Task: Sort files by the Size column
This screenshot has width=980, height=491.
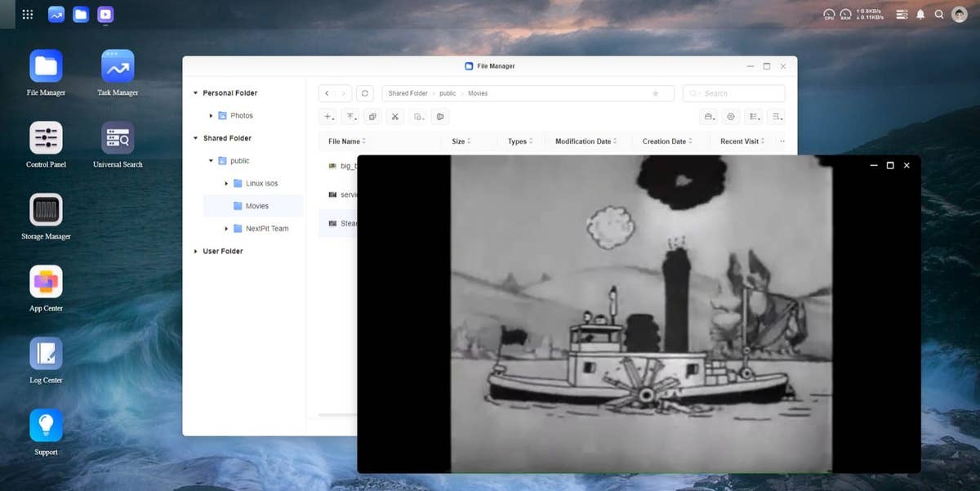Action: click(x=458, y=141)
